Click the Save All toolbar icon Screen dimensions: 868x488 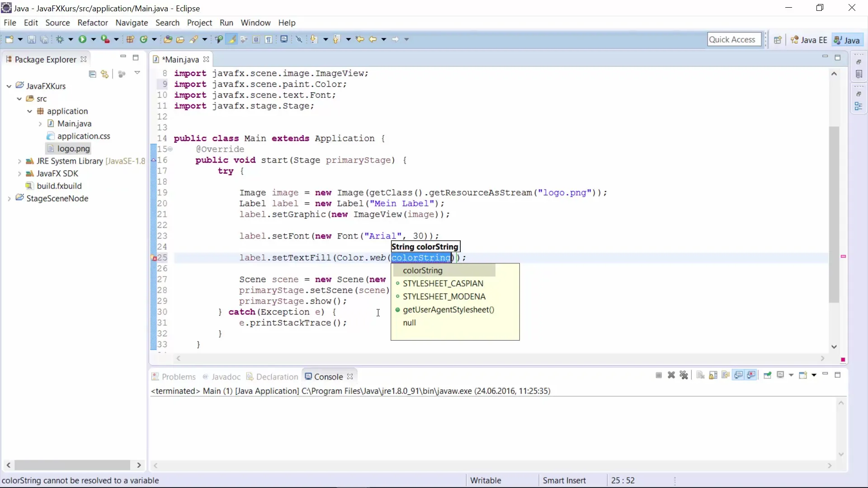point(44,40)
